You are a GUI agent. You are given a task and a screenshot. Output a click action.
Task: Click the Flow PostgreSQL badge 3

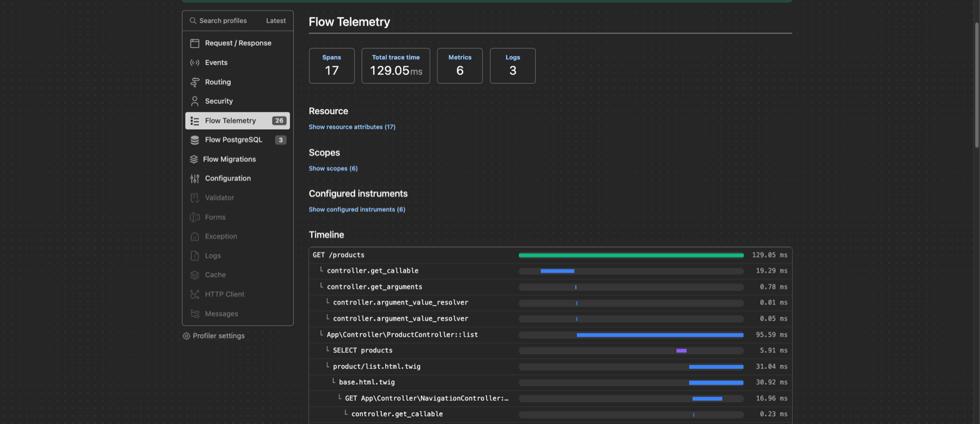[x=281, y=140]
